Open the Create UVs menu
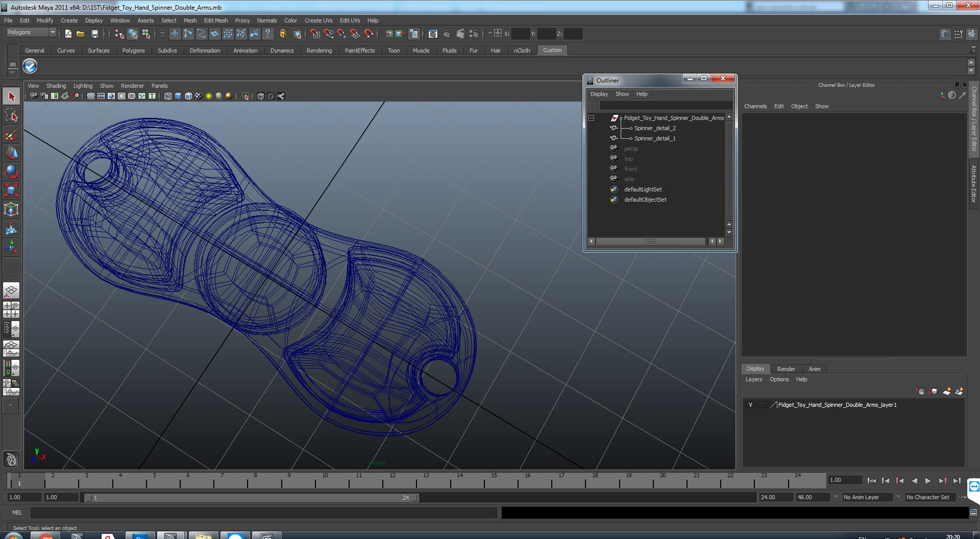The image size is (980, 539). pyautogui.click(x=318, y=20)
